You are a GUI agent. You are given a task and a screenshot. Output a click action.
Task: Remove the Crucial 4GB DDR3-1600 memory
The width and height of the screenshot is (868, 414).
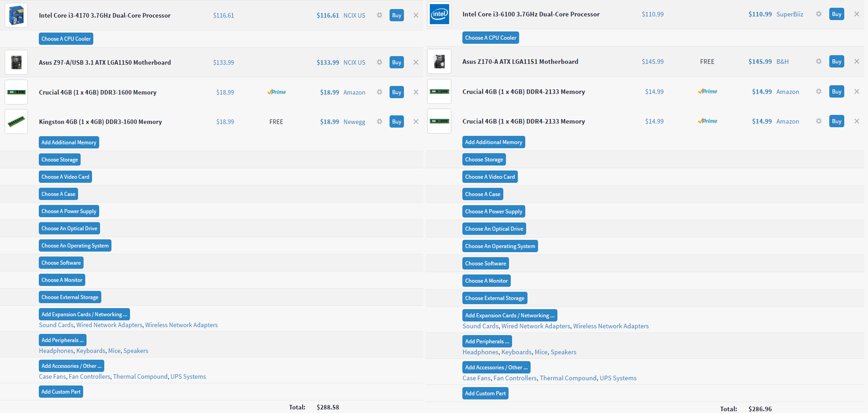click(x=416, y=92)
